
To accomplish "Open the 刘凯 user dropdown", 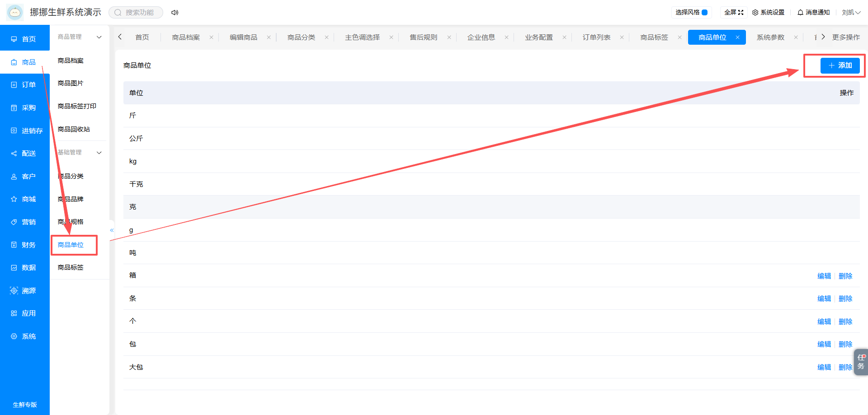I will click(851, 13).
